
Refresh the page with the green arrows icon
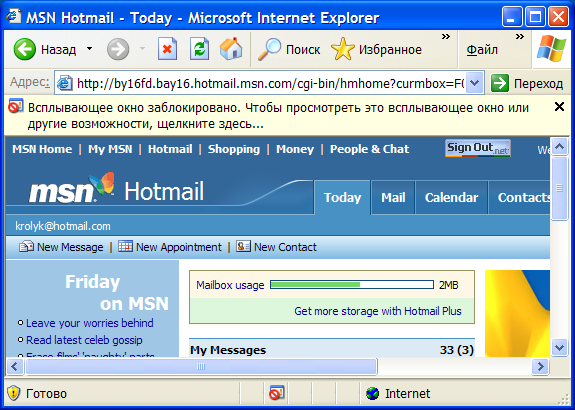(x=199, y=49)
